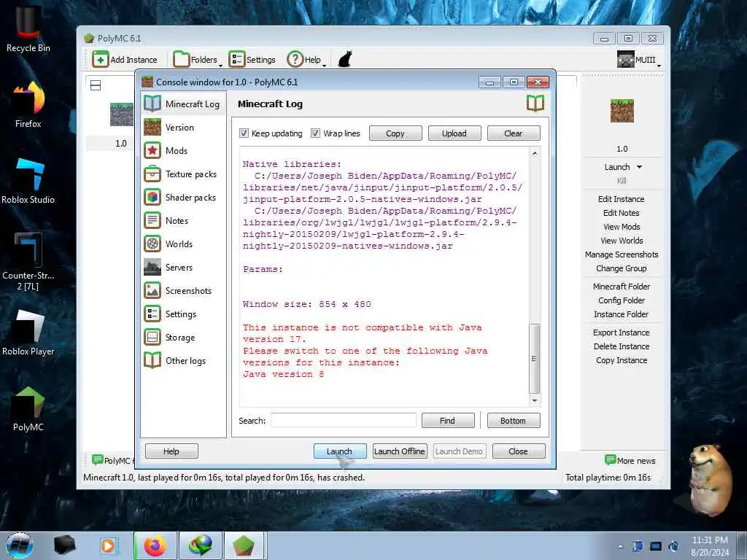Image resolution: width=747 pixels, height=560 pixels.
Task: Open the Folders dropdown in PolyMC toolbar
Action: coord(197,60)
